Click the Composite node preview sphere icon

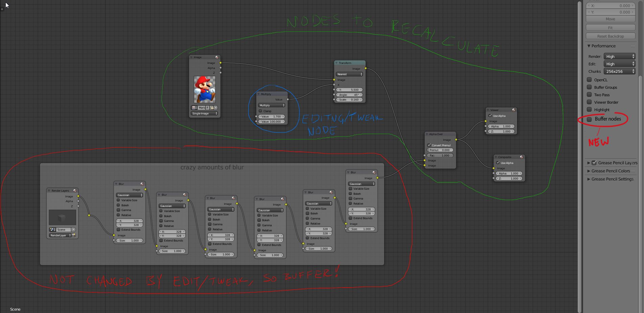(521, 157)
